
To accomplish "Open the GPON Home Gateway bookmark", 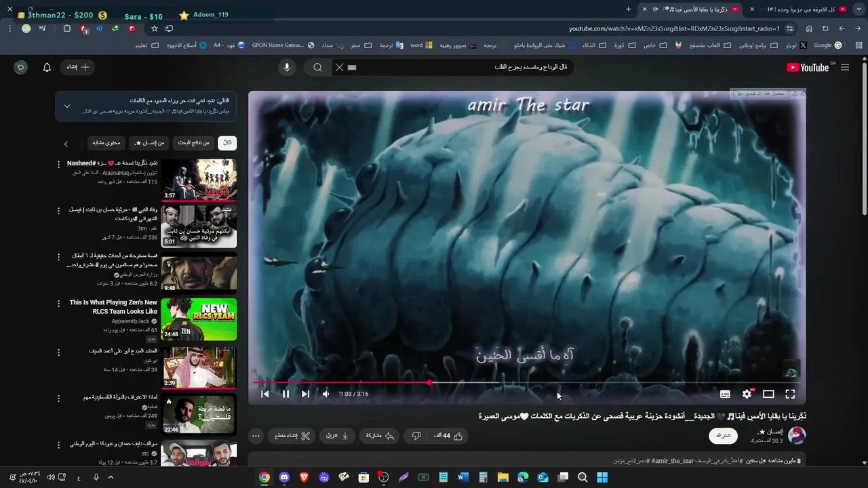I will [x=283, y=45].
